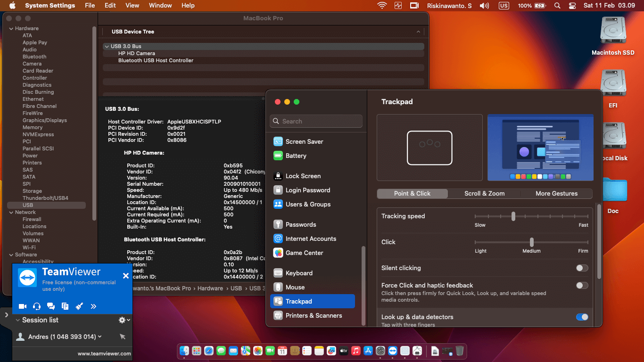Collapse the USB 3.0 Bus tree node

point(107,47)
